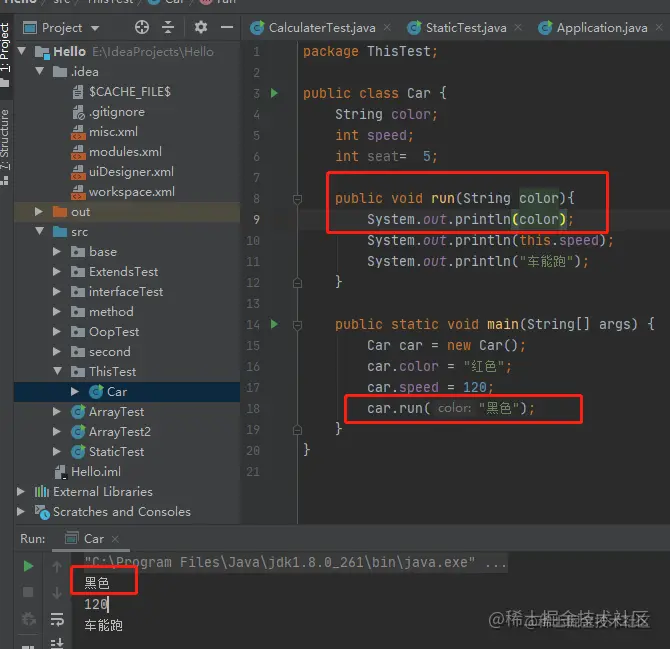Screen dimensions: 670x649
Task: Click the bug-shaped icon in the Run sidebar
Action: coord(28,618)
